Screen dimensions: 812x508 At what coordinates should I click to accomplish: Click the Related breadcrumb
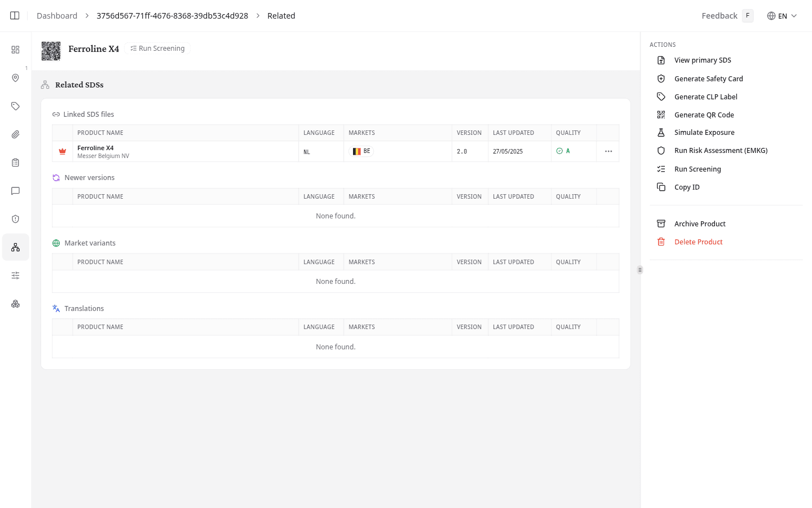(x=281, y=16)
